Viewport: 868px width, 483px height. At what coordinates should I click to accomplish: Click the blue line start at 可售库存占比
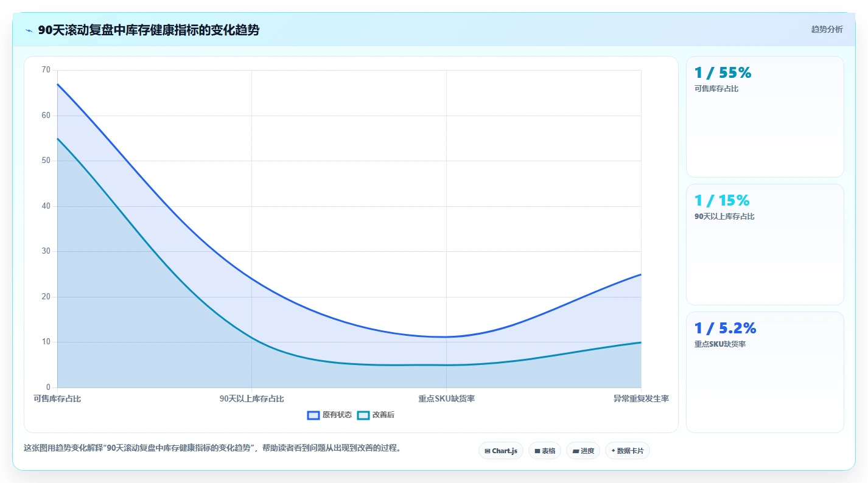[57, 84]
